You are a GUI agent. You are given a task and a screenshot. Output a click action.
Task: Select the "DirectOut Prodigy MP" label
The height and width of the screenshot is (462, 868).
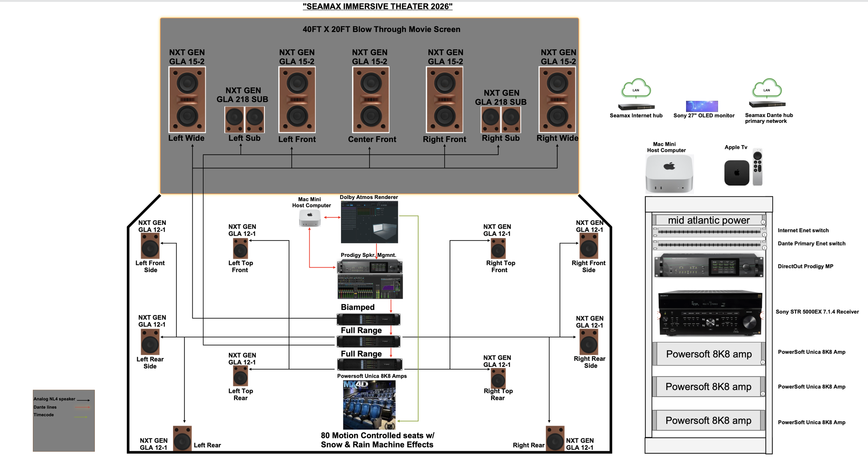[806, 266]
